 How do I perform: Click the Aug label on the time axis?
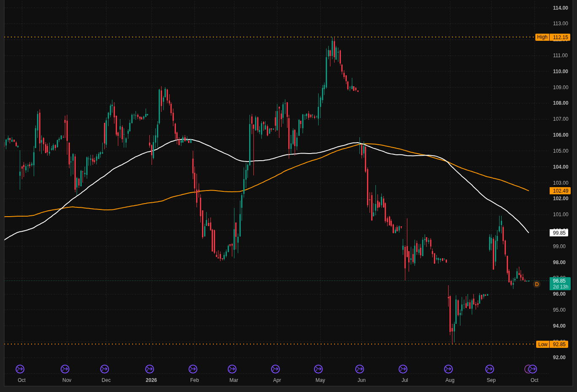coord(450,380)
